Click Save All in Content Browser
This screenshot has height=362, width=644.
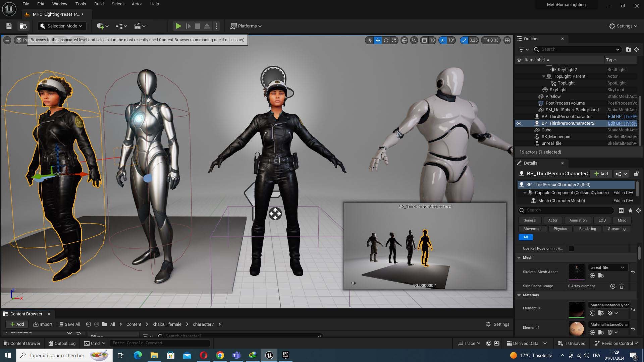69,324
